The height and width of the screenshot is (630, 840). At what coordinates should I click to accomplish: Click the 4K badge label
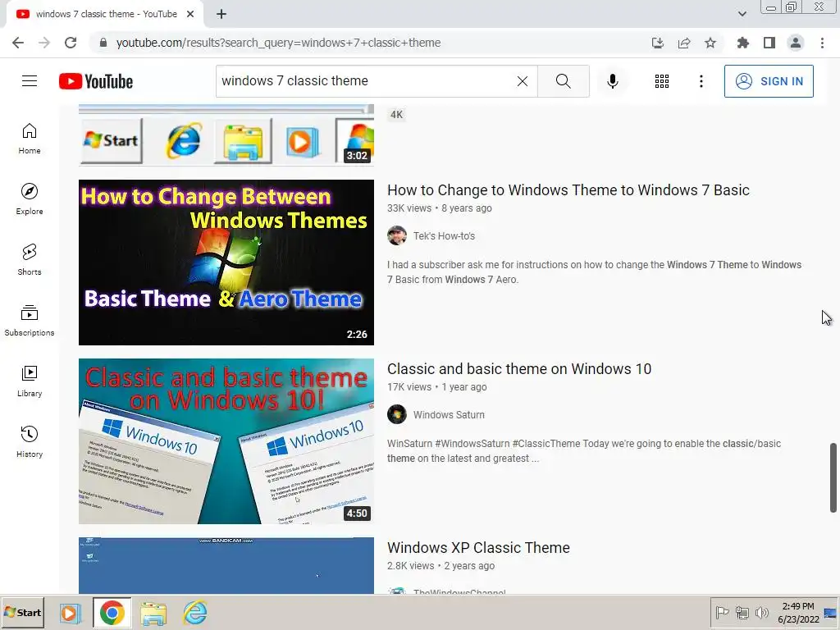click(396, 115)
